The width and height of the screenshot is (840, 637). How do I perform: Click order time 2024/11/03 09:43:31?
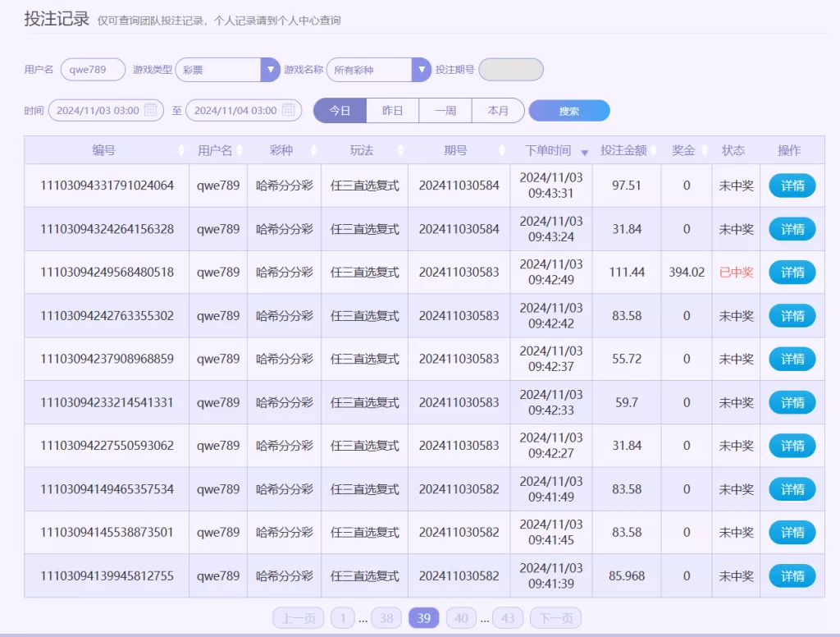(x=551, y=186)
